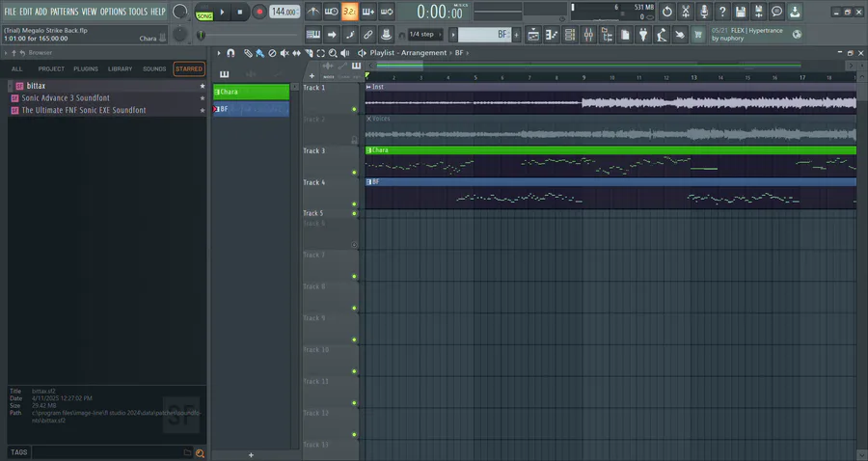
Task: Show the Playlist window icon
Action: pyautogui.click(x=533, y=35)
